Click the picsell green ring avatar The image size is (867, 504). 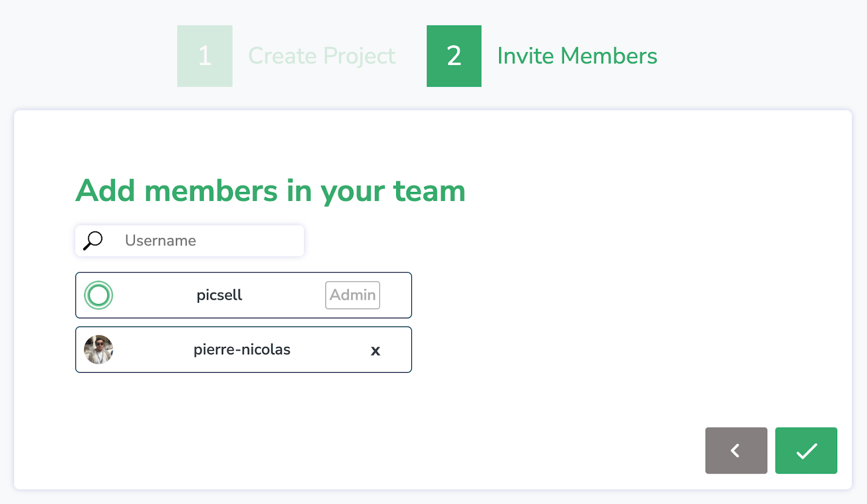pyautogui.click(x=99, y=295)
